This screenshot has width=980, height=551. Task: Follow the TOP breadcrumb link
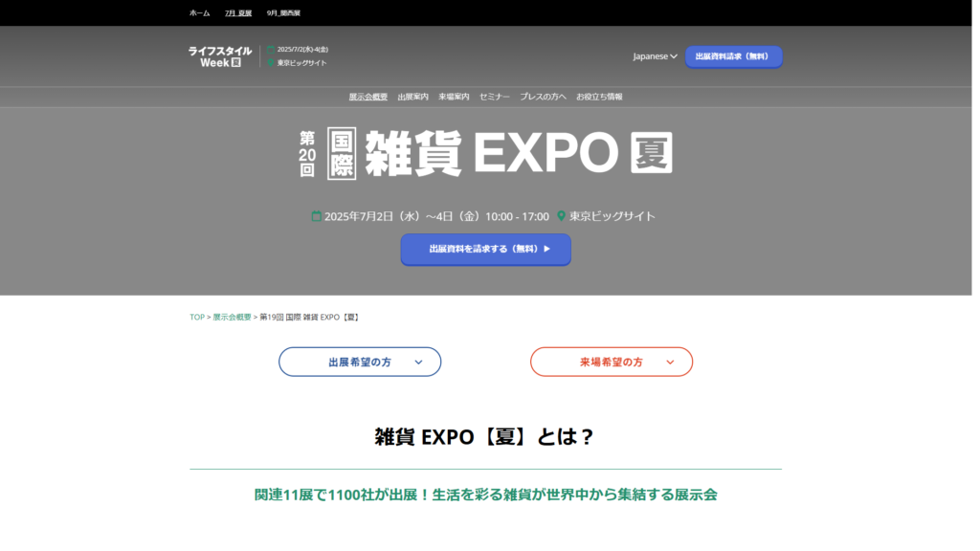[197, 318]
